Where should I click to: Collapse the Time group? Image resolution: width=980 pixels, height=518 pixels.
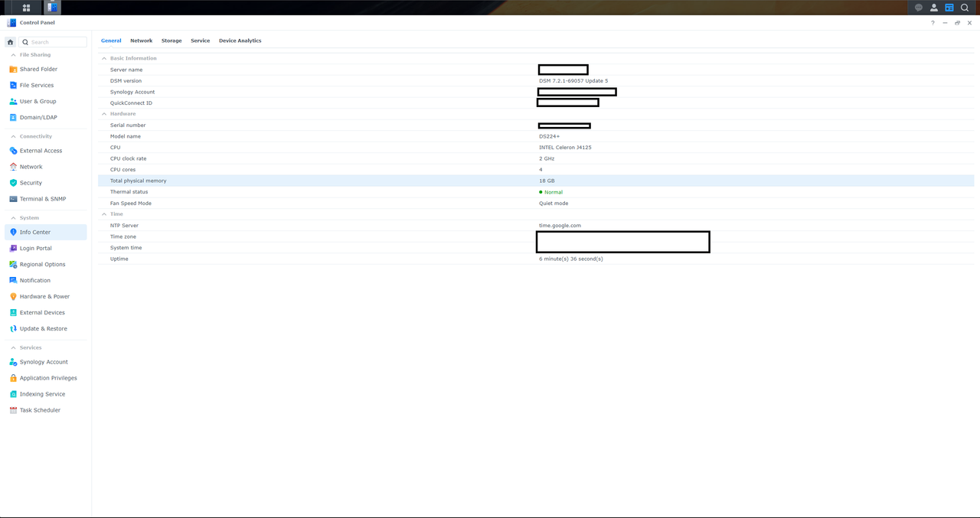[x=104, y=214]
